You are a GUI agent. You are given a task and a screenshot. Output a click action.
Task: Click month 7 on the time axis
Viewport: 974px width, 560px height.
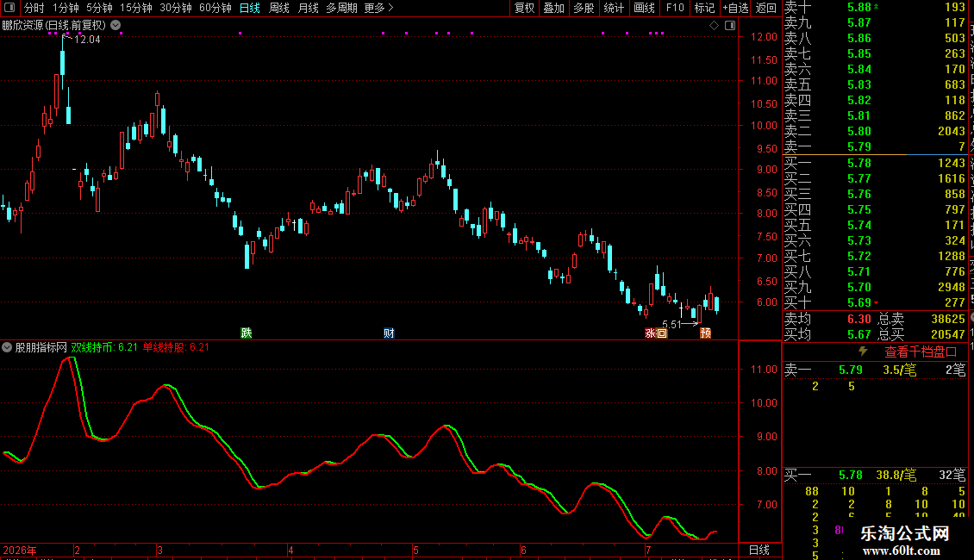click(648, 550)
